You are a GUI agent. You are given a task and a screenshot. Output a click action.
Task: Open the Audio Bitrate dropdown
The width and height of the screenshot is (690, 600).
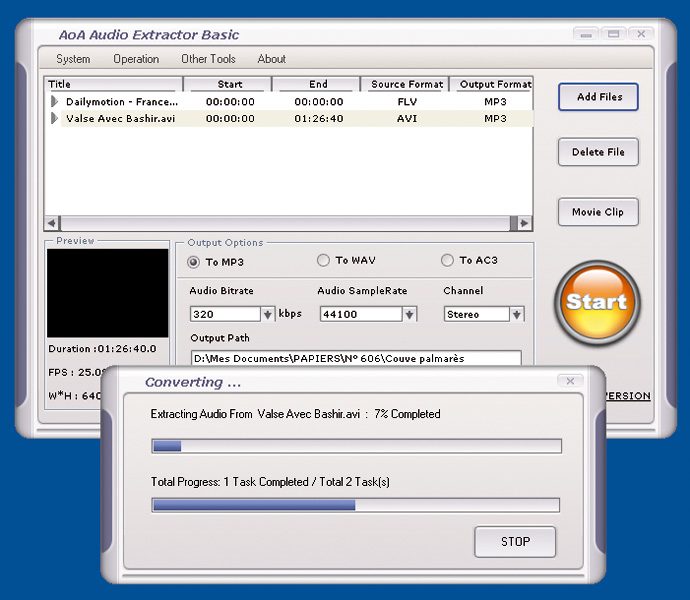267,314
